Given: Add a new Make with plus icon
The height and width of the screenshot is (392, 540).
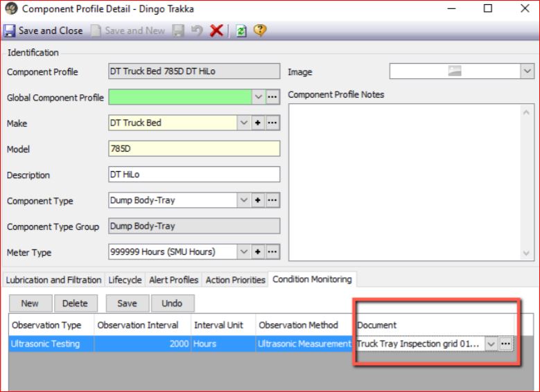Looking at the screenshot, I should pyautogui.click(x=259, y=123).
